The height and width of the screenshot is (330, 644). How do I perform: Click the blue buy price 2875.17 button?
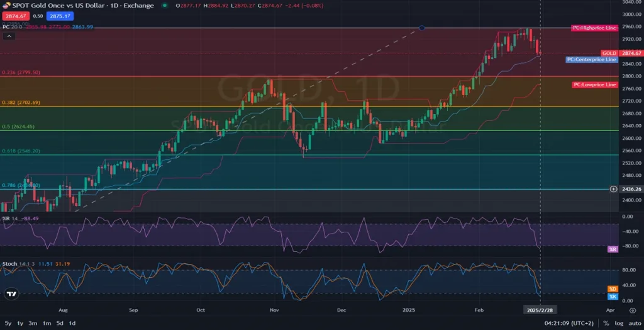coord(60,16)
